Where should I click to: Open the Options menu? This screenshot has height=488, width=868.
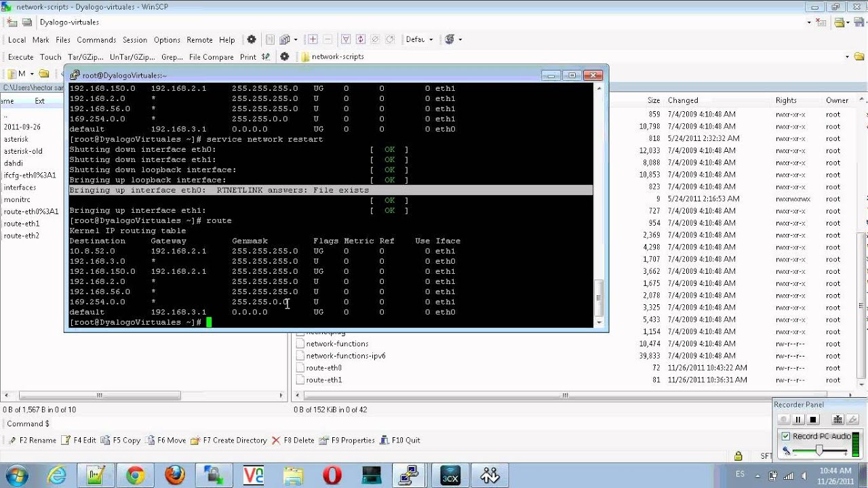[167, 40]
